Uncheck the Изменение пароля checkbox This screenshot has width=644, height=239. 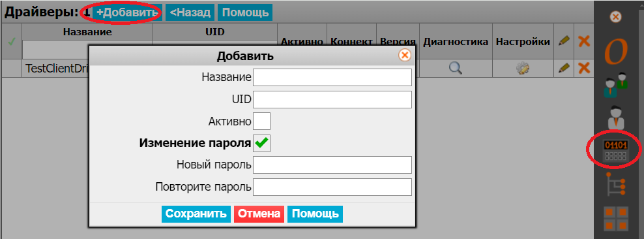(x=261, y=144)
